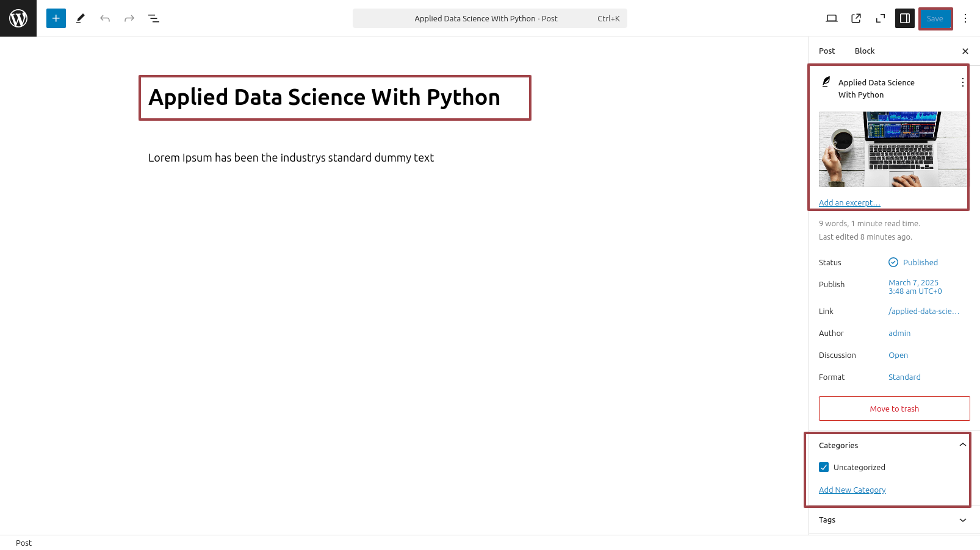Click the Add New Category link
The image size is (980, 550).
click(852, 490)
